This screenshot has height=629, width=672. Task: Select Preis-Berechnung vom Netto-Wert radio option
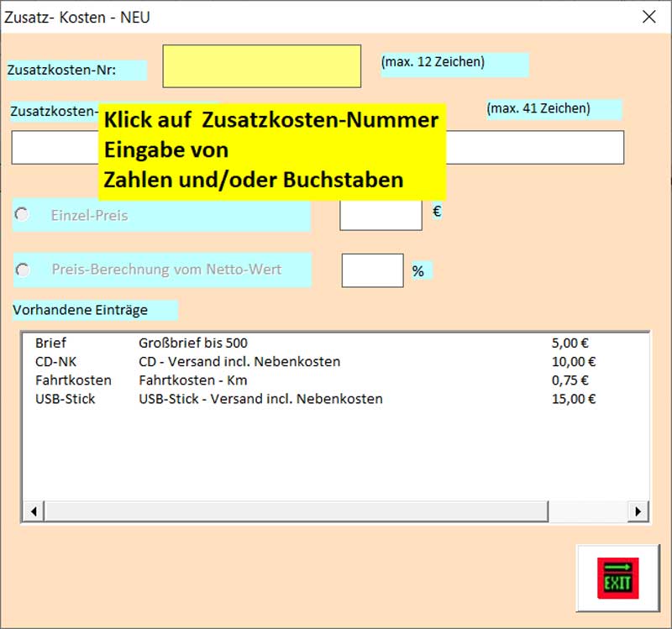tap(23, 270)
